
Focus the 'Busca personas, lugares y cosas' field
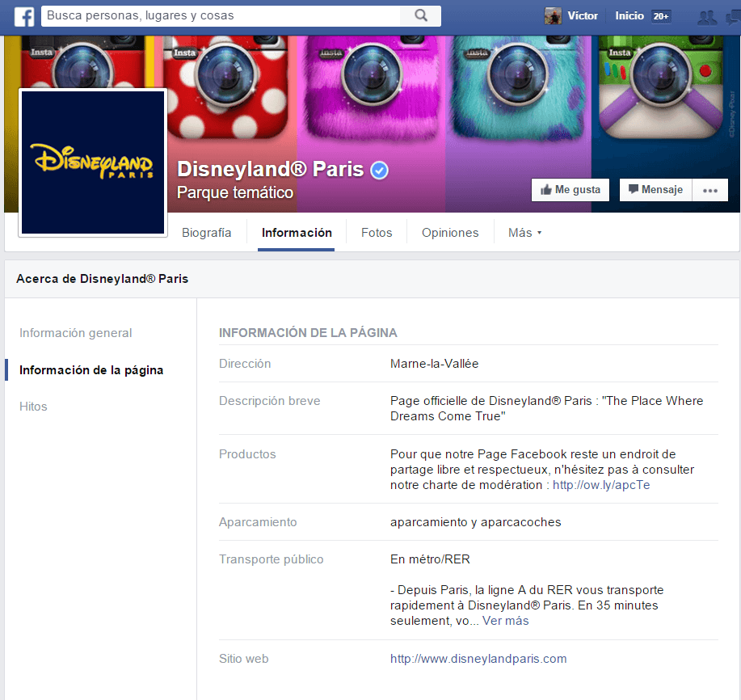(221, 15)
